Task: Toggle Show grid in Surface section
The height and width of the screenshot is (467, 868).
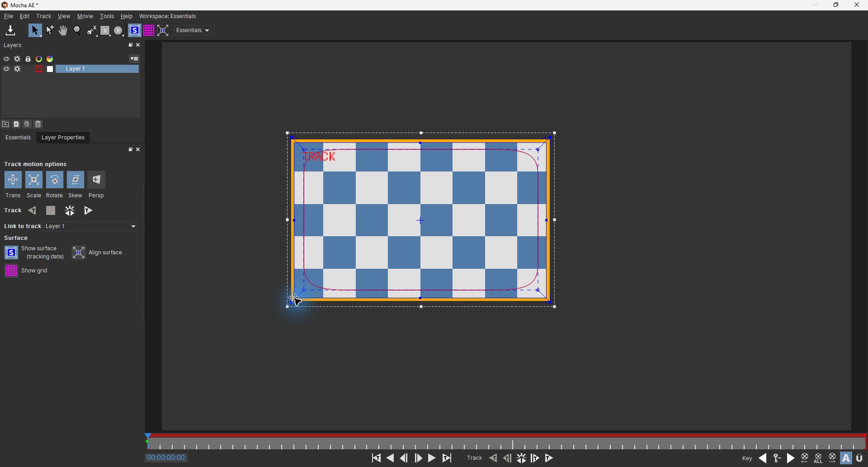Action: click(x=11, y=271)
